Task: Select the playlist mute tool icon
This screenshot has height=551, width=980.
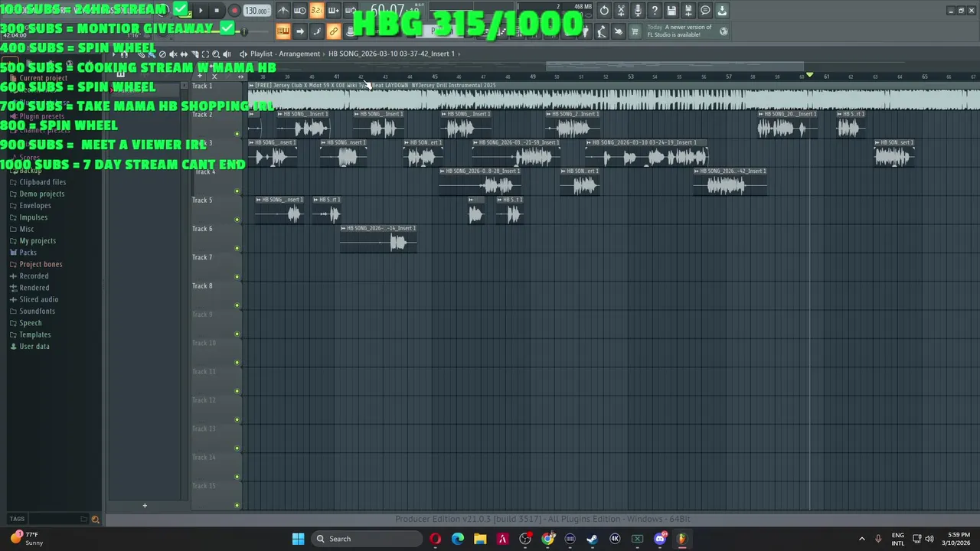Action: point(173,54)
